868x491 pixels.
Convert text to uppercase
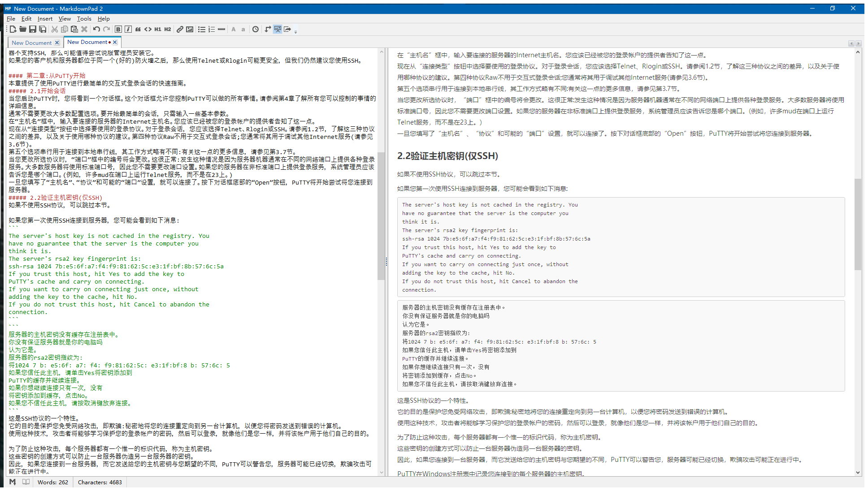tap(234, 29)
